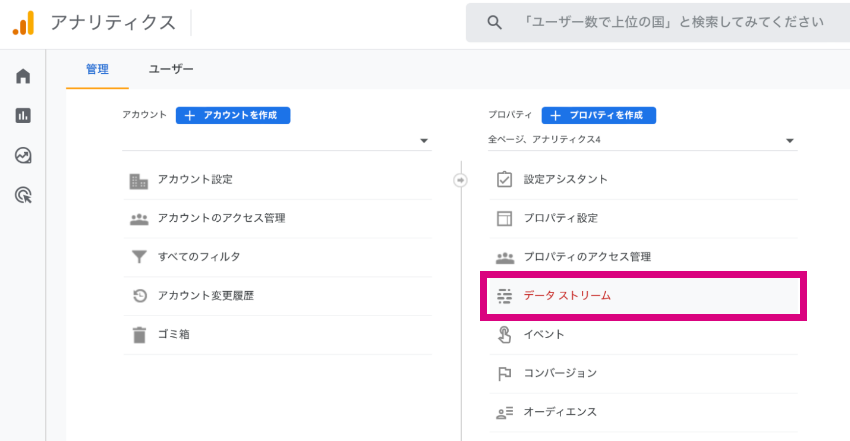Open the Advertising cursor-target icon in the sidebar
This screenshot has height=441, width=850.
pyautogui.click(x=23, y=195)
